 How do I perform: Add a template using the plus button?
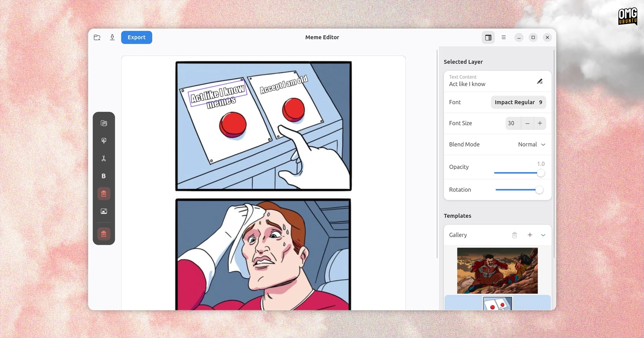[x=530, y=235]
